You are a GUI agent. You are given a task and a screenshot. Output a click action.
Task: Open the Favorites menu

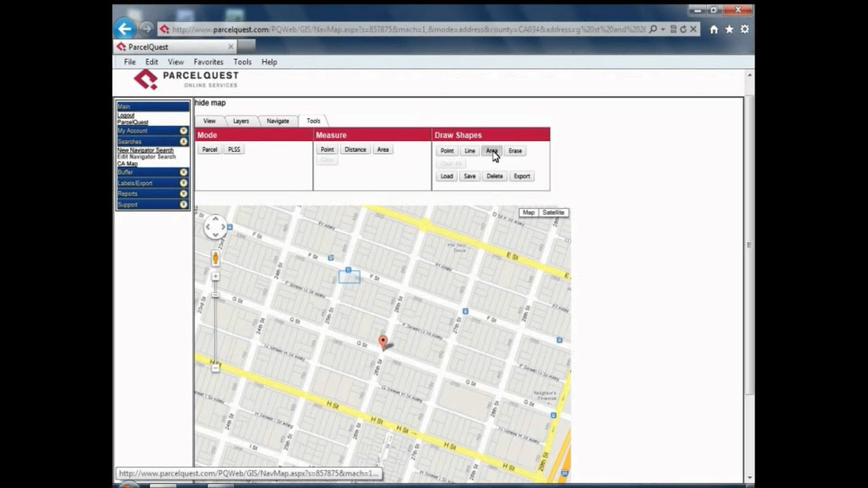208,62
